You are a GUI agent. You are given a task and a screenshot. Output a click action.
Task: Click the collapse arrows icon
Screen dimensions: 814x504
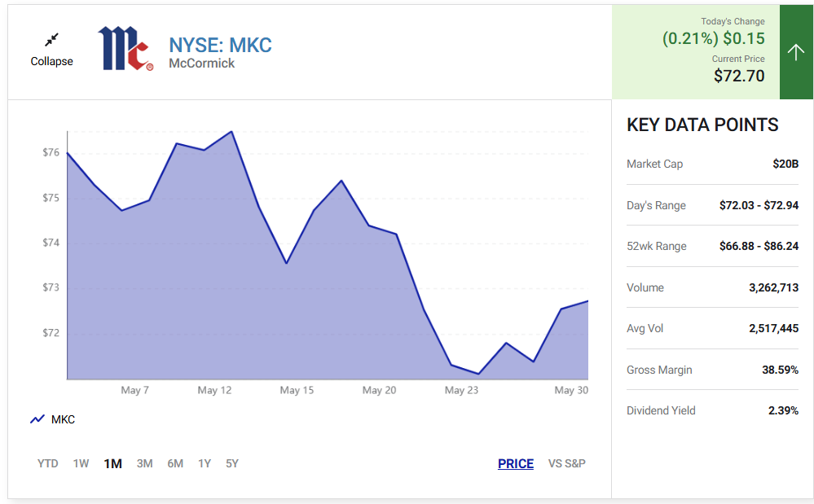coord(51,40)
